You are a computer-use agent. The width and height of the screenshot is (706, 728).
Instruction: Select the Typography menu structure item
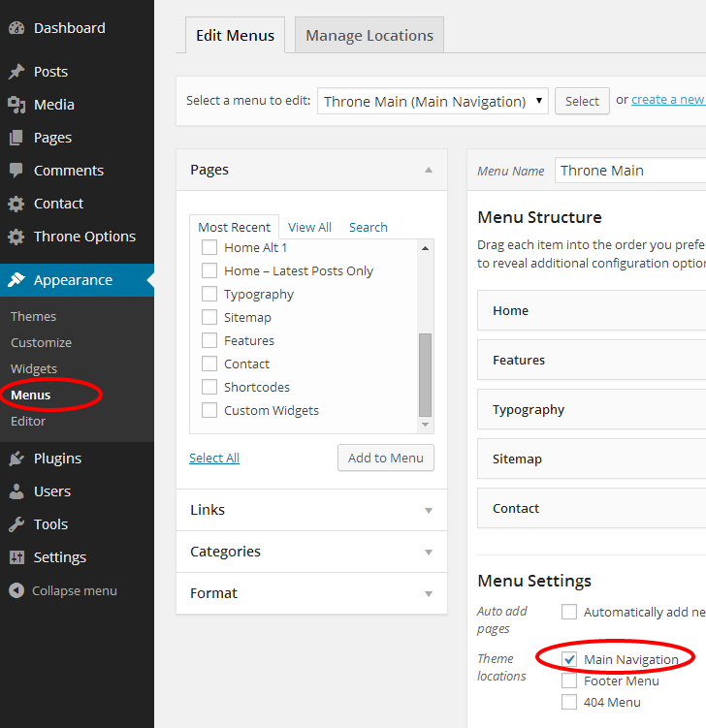pos(592,409)
